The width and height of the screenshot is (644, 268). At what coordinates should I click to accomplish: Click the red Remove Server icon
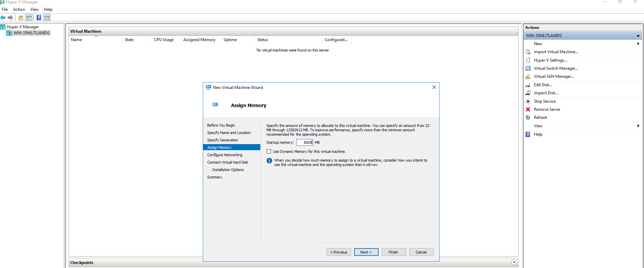(x=528, y=109)
